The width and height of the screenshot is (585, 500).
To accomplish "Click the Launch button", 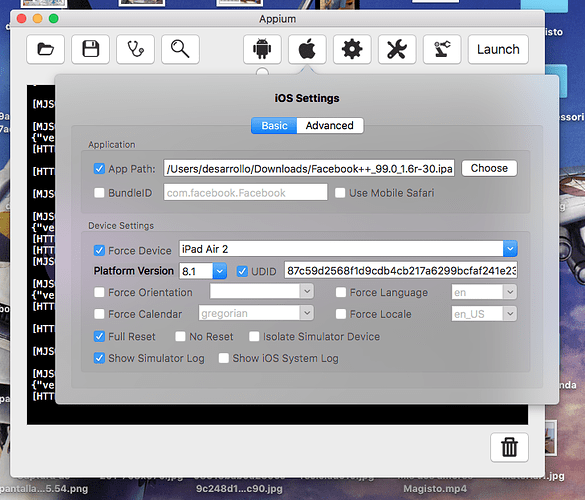I will [498, 49].
